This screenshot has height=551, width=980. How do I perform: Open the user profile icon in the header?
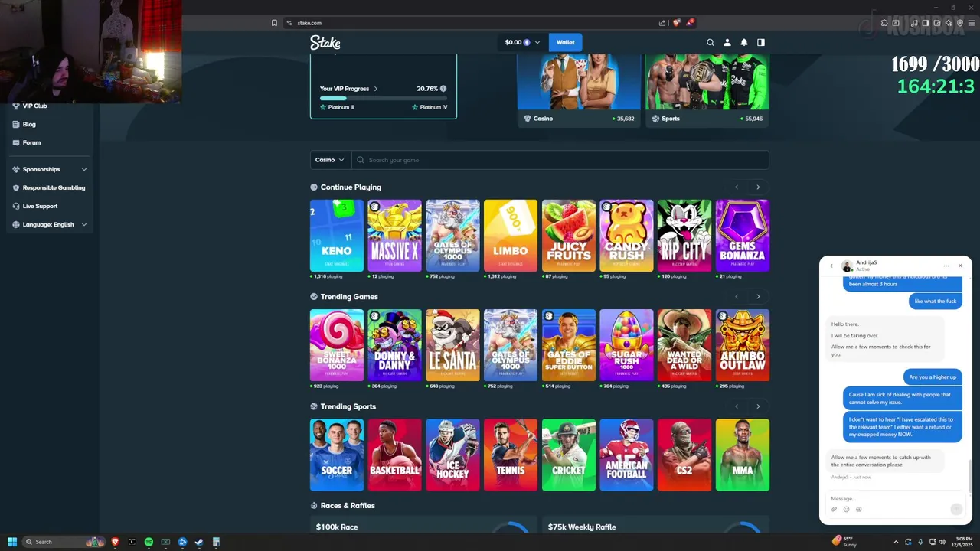coord(727,43)
